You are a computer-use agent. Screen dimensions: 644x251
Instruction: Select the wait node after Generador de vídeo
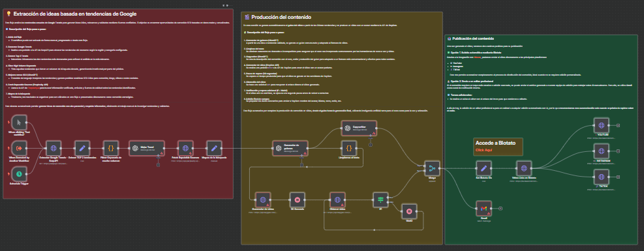[297, 199]
